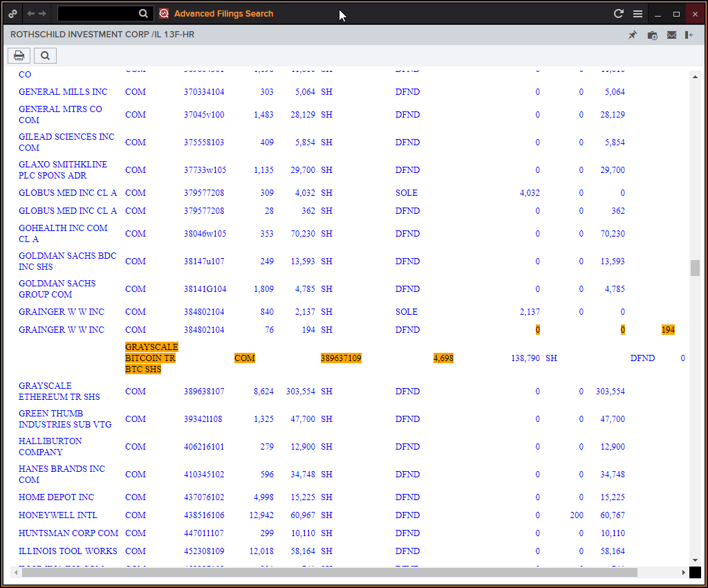Click highlighted CUSIP 389637109

pyautogui.click(x=341, y=358)
